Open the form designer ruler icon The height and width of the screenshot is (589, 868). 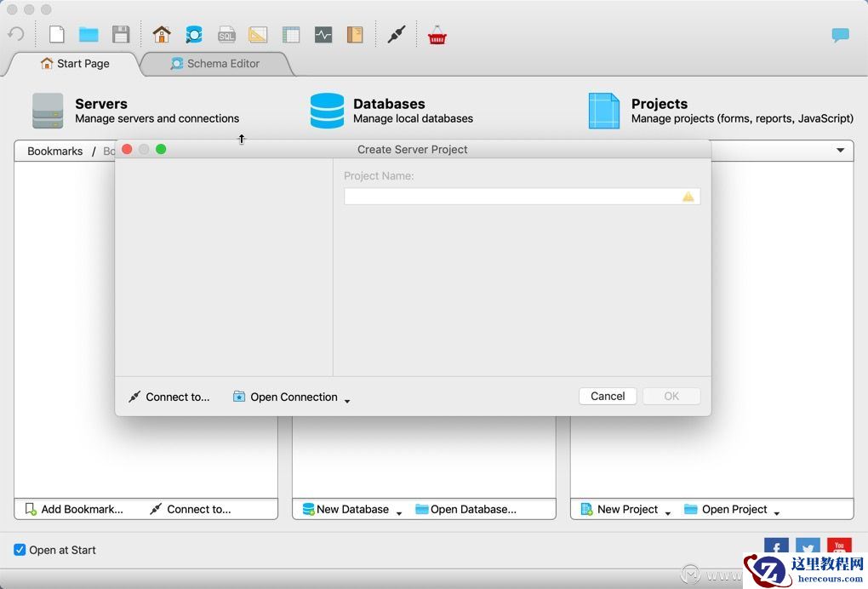point(258,34)
